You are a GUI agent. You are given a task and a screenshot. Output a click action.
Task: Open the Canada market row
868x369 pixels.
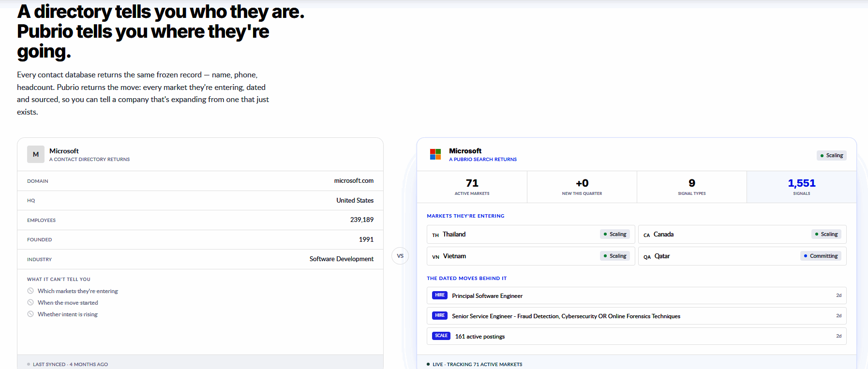(742, 234)
